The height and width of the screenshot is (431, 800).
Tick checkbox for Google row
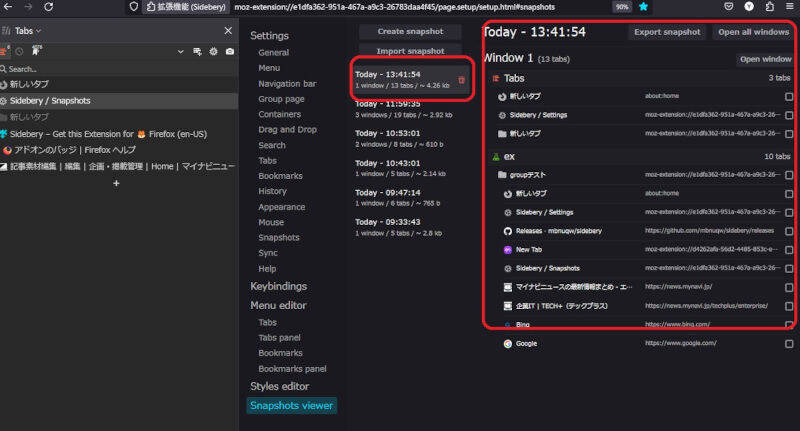coord(789,344)
